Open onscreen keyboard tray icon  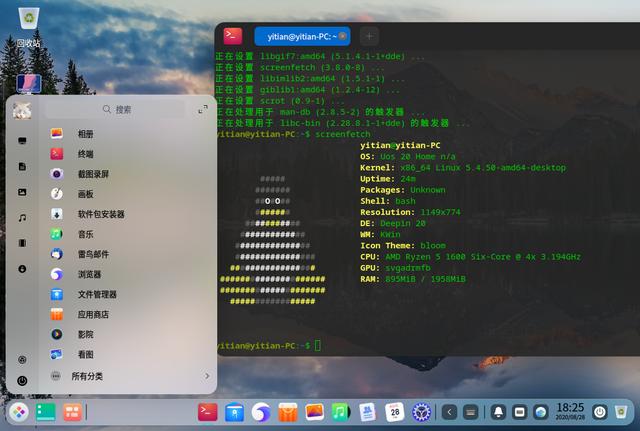(x=471, y=412)
